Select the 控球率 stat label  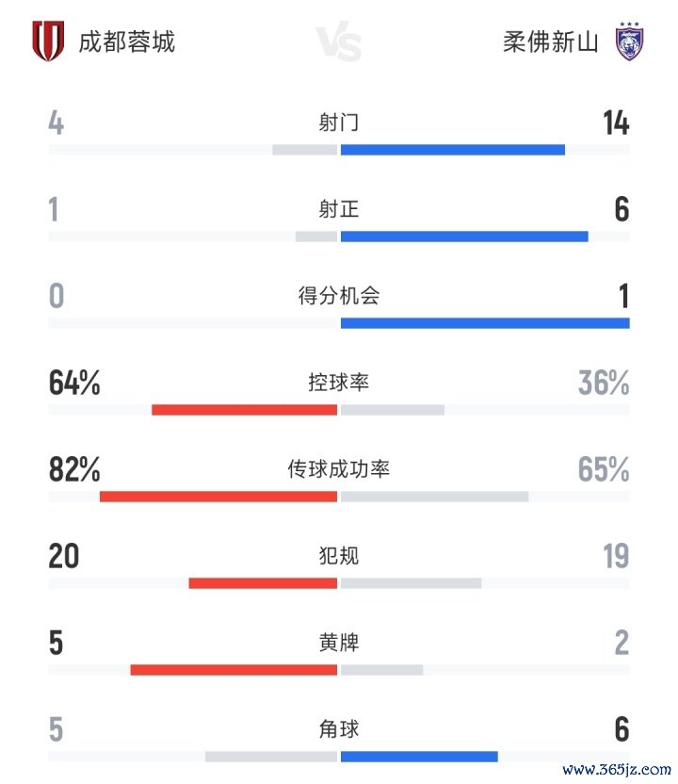coord(338,383)
